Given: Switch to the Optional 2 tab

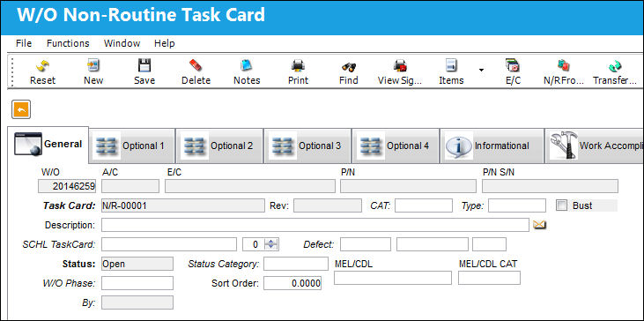Looking at the screenshot, I should (x=218, y=146).
